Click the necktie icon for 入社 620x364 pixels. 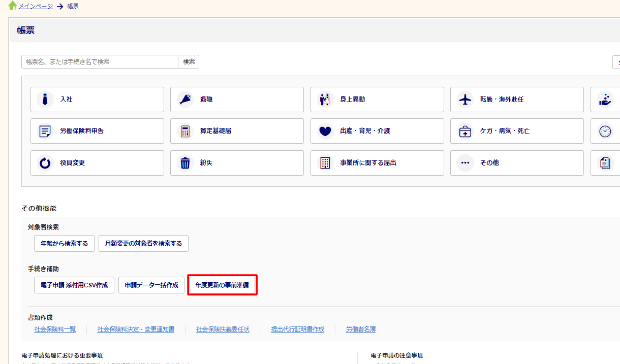[45, 100]
